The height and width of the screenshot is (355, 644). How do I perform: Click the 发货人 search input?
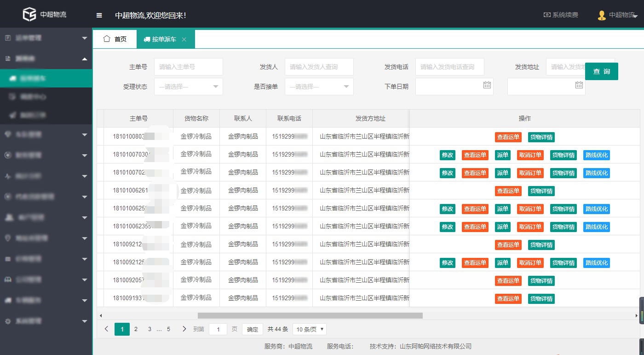319,67
